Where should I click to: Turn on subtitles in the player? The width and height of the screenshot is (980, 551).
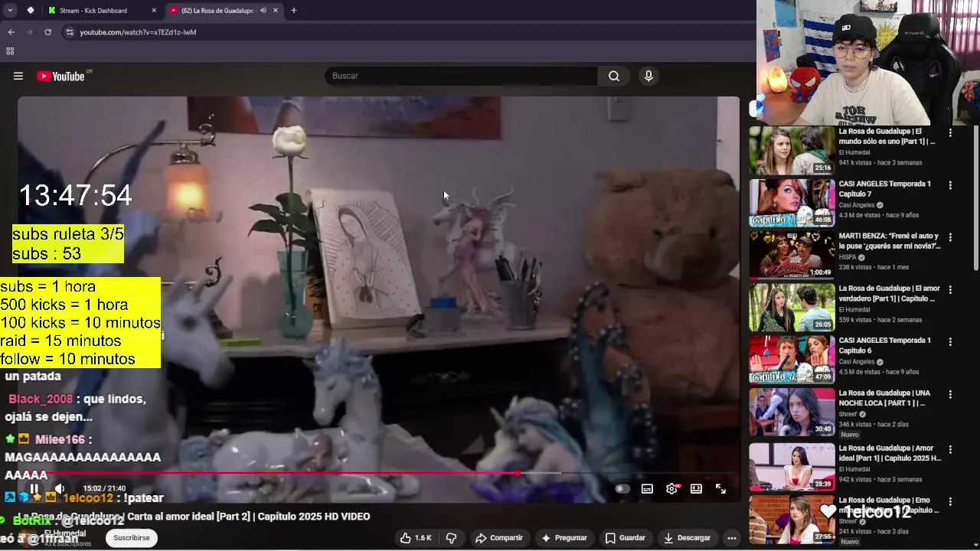pos(647,489)
